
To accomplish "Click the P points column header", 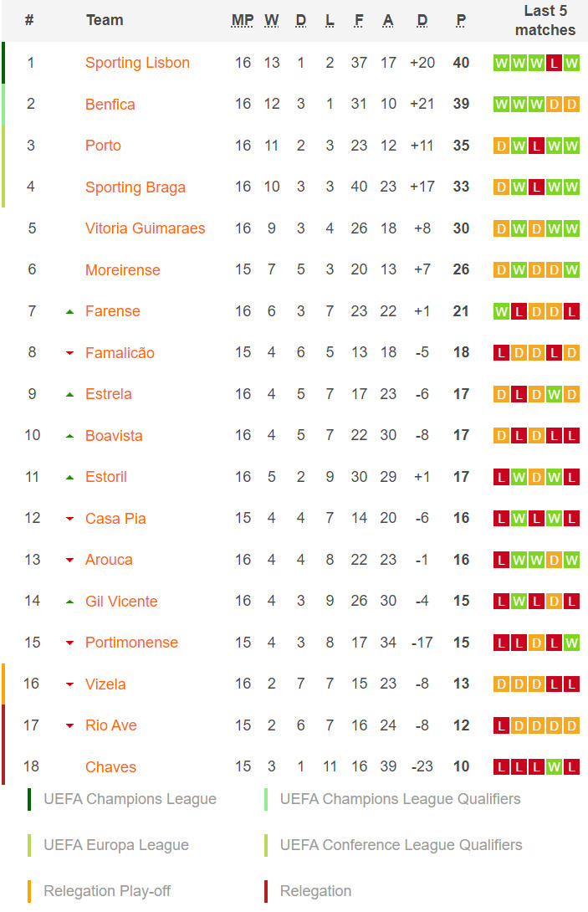I will (461, 20).
